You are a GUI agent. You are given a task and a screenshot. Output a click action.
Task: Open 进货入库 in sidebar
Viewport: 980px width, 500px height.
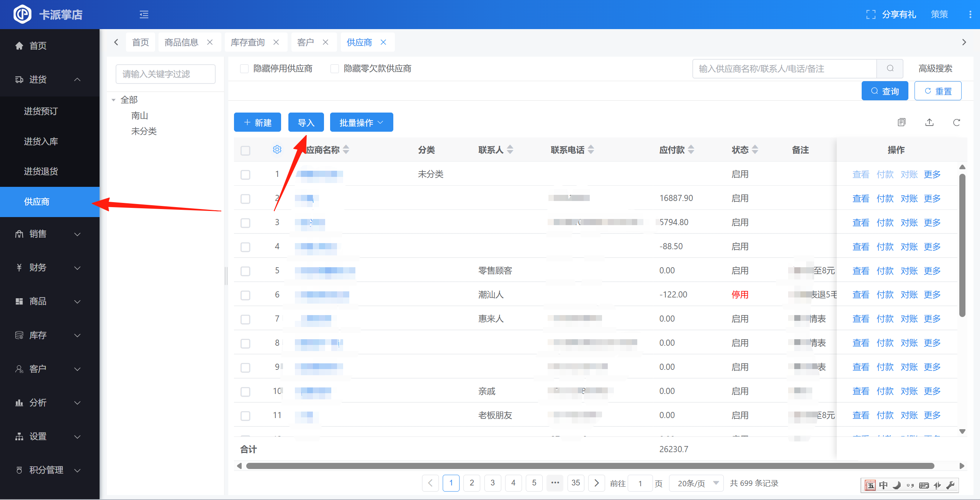tap(41, 141)
